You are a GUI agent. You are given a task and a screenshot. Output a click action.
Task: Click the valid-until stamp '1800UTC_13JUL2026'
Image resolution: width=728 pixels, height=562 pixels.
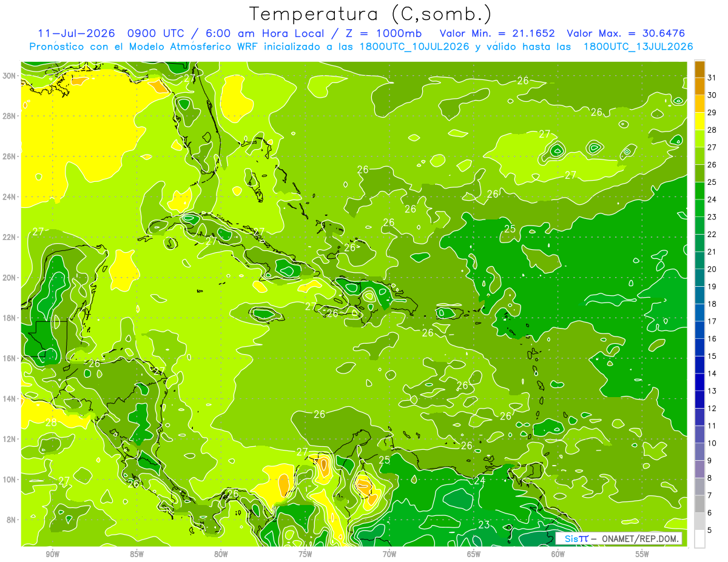click(x=638, y=47)
